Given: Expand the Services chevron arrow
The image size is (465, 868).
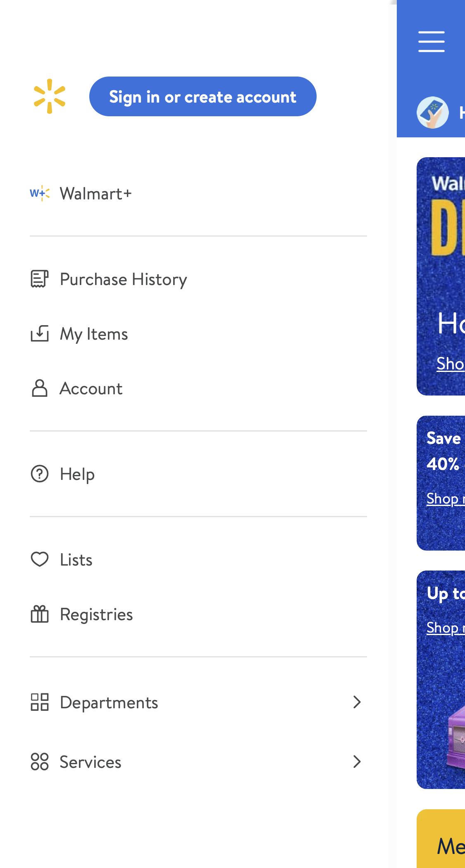Looking at the screenshot, I should pyautogui.click(x=357, y=762).
